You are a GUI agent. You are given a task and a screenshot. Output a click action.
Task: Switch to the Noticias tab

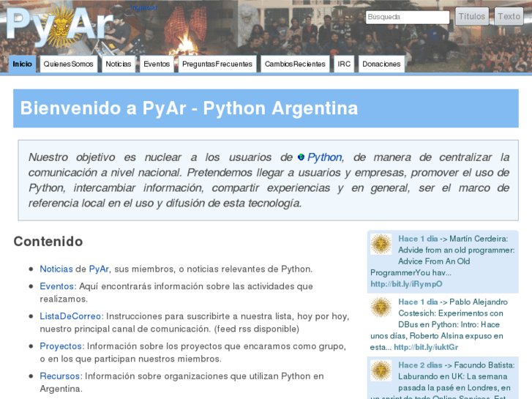pyautogui.click(x=119, y=64)
